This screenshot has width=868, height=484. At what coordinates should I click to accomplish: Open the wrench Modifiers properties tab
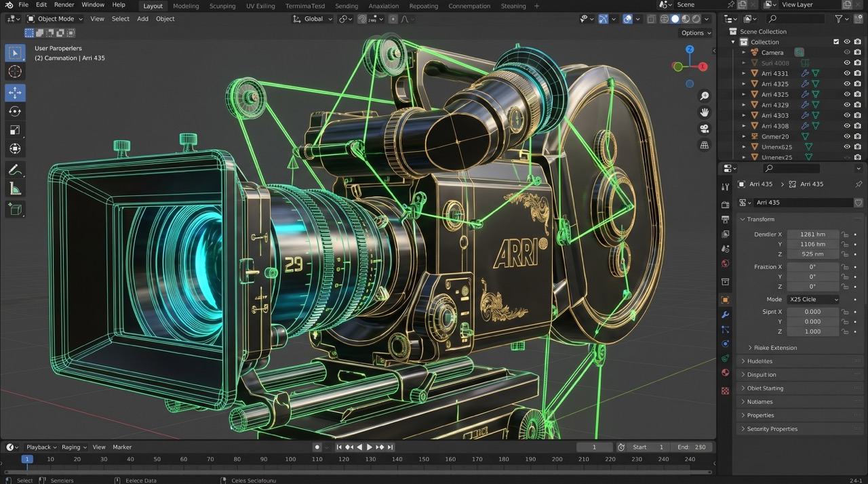725,315
